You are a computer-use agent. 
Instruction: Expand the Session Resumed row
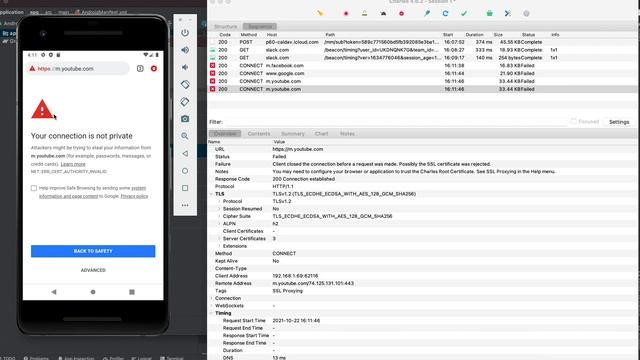(x=219, y=209)
